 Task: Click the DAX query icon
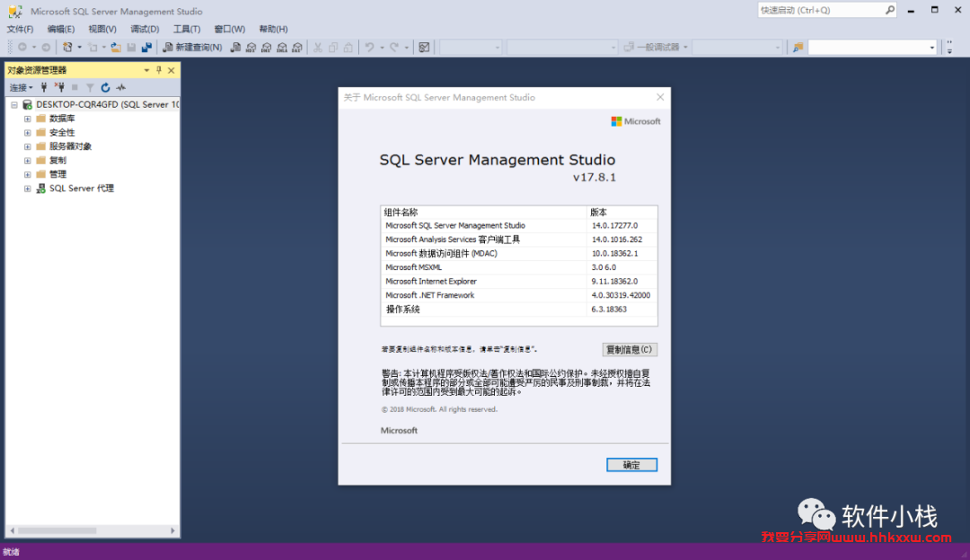(297, 47)
